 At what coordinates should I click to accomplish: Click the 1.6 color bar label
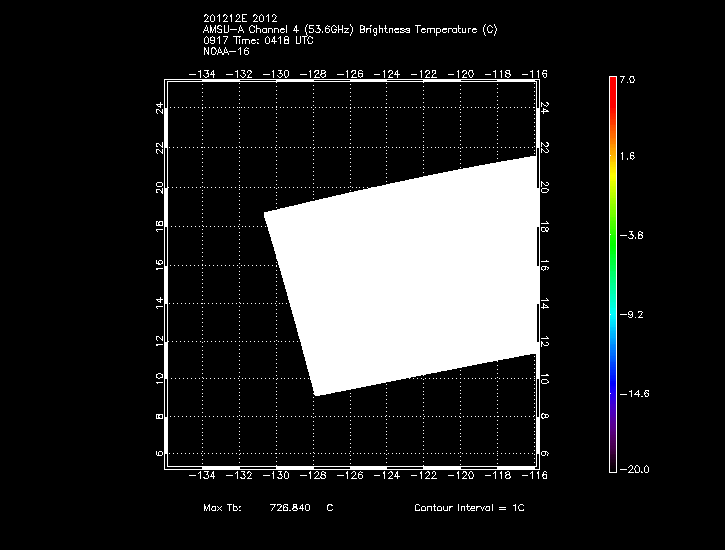627,157
